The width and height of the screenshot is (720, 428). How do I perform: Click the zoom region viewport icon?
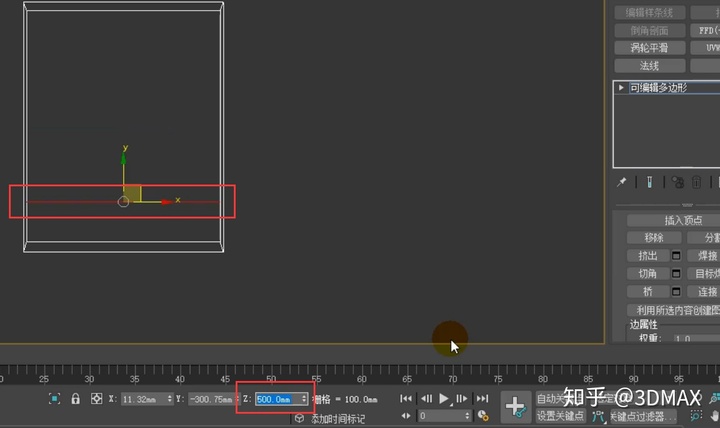point(696,416)
